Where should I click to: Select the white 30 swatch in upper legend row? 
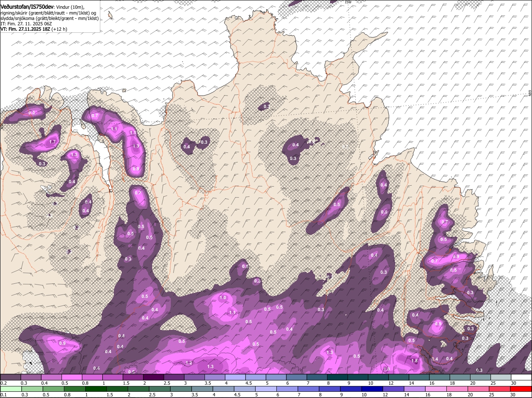point(521,377)
